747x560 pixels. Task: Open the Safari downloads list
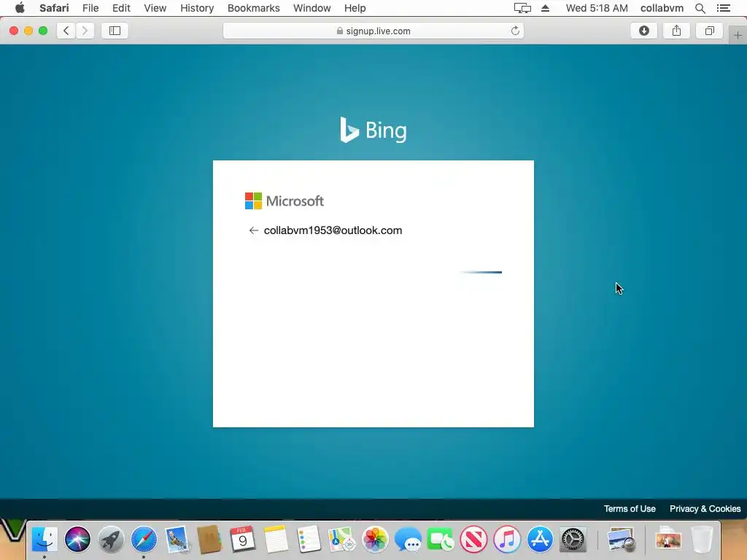(x=643, y=31)
